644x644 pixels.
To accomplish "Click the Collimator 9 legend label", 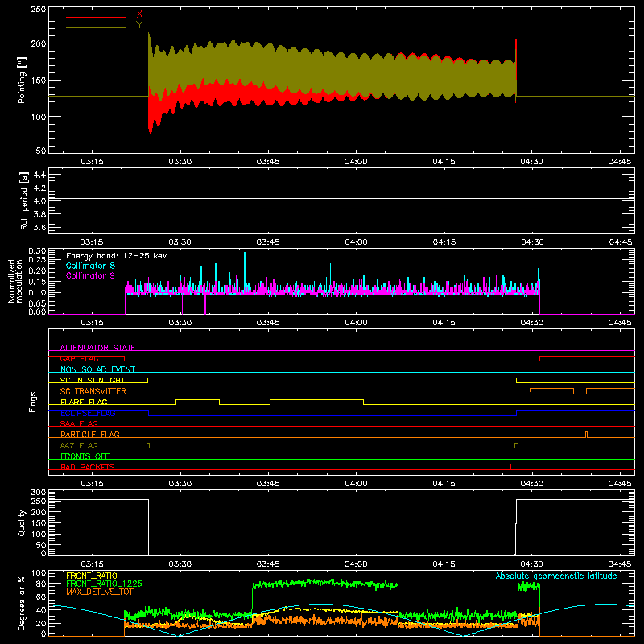I will [90, 275].
